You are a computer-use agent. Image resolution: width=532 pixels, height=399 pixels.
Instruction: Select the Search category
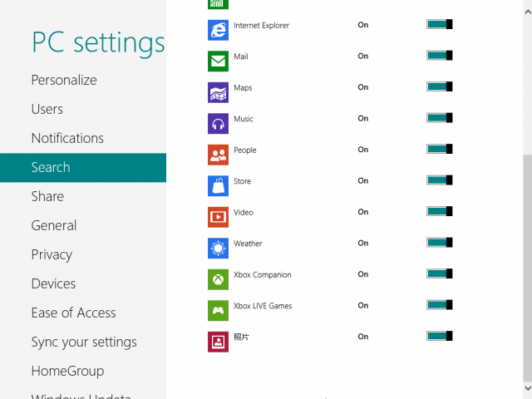83,168
